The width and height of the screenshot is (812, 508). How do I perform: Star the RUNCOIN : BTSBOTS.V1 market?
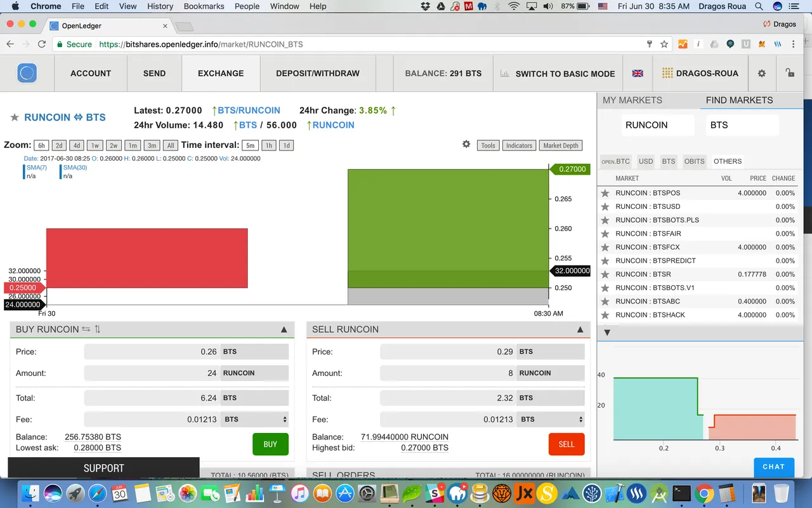[x=605, y=288]
